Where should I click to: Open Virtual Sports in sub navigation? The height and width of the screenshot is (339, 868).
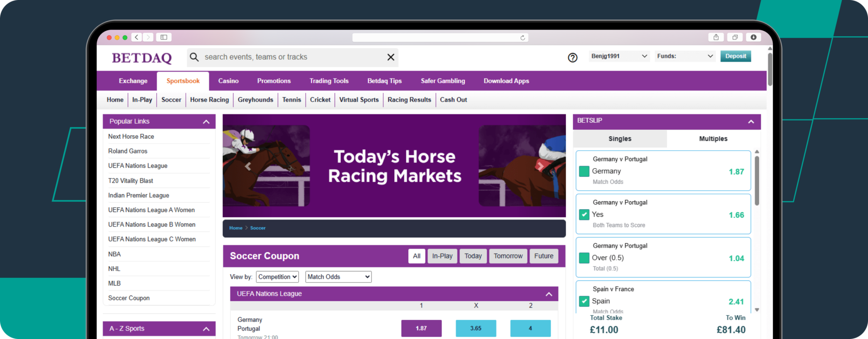pos(359,100)
